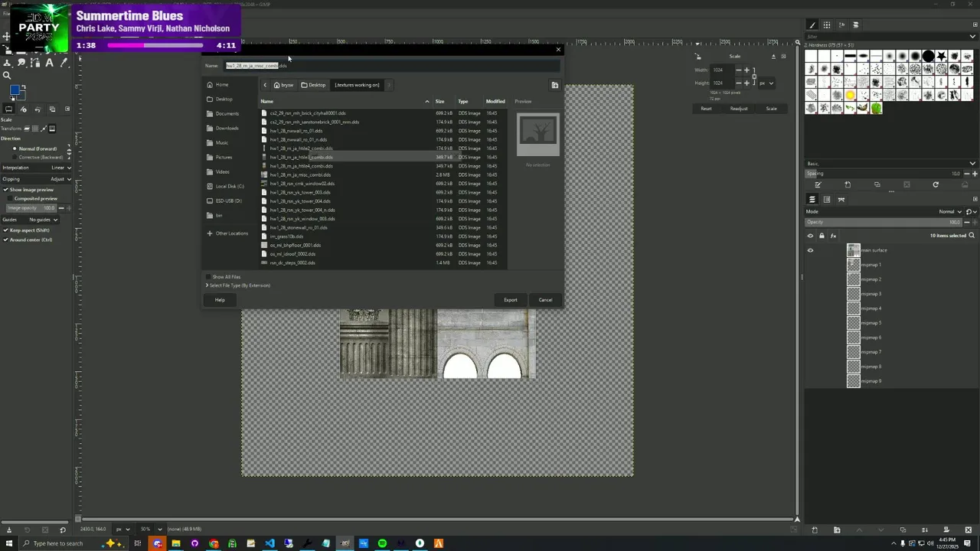Image resolution: width=980 pixels, height=551 pixels.
Task: Click the refresh brushes icon
Action: (936, 184)
